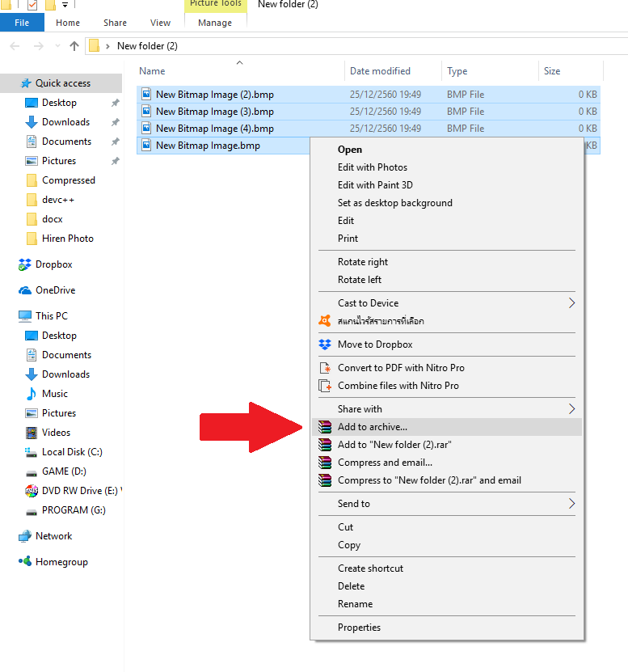Select Edit with Paint 3D
This screenshot has height=672, width=628.
[445, 185]
